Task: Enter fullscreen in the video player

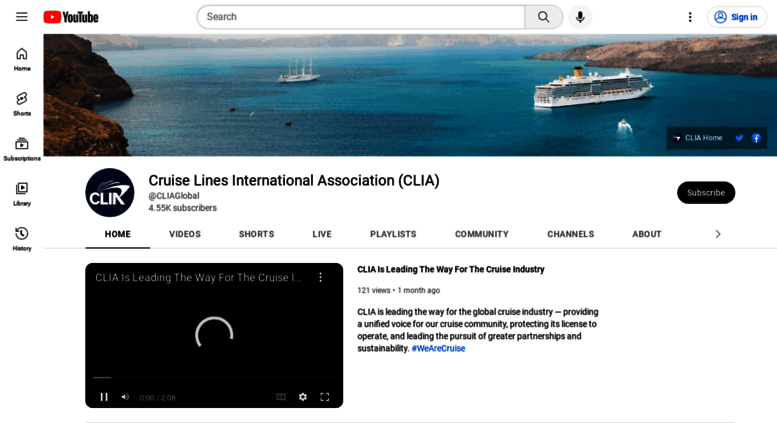Action: [x=325, y=397]
